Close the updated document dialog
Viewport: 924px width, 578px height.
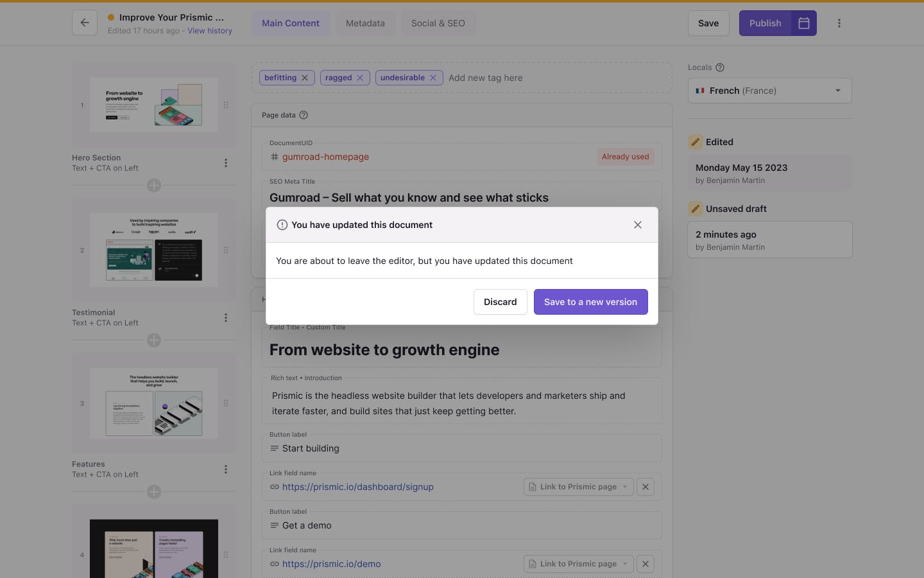[x=637, y=225]
